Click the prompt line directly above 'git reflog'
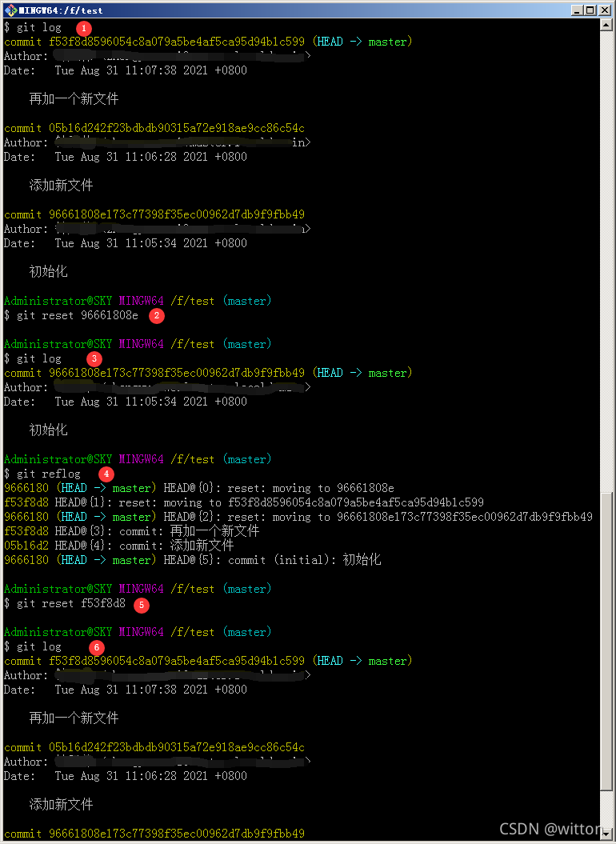 click(x=138, y=460)
